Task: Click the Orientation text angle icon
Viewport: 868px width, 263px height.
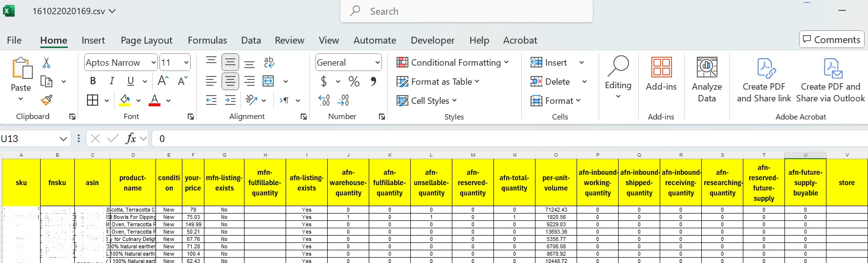Action: point(251,100)
